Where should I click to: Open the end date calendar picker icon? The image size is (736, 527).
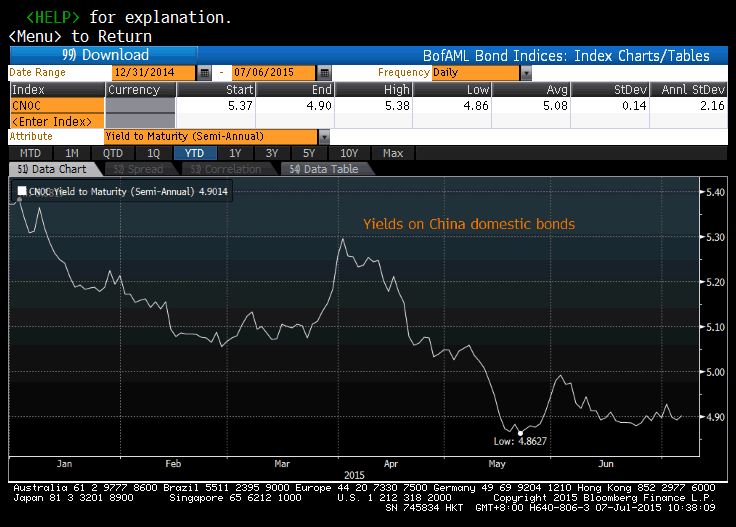tap(324, 73)
